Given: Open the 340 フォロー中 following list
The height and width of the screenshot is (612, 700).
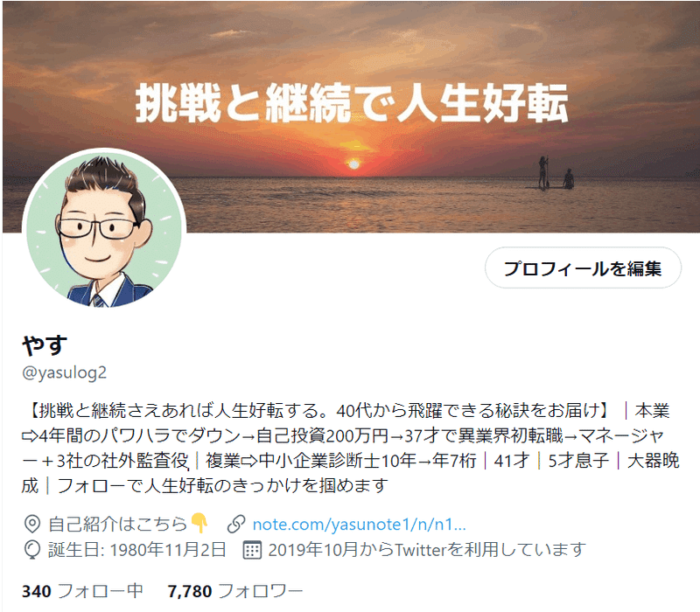Looking at the screenshot, I should pyautogui.click(x=82, y=591).
